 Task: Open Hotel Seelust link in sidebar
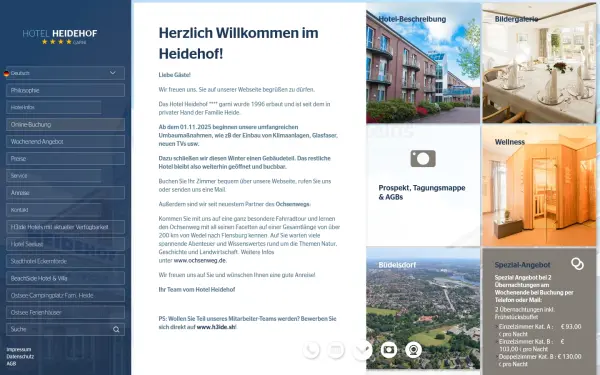(65, 244)
